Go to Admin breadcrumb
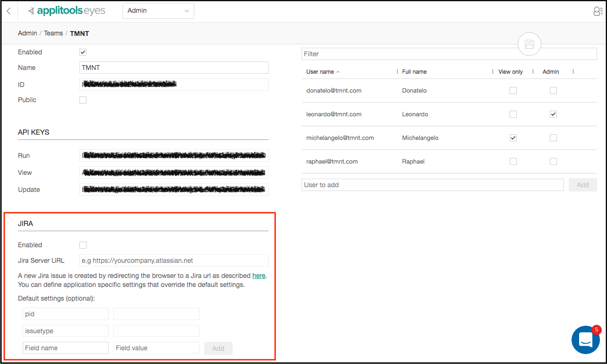 [x=27, y=33]
